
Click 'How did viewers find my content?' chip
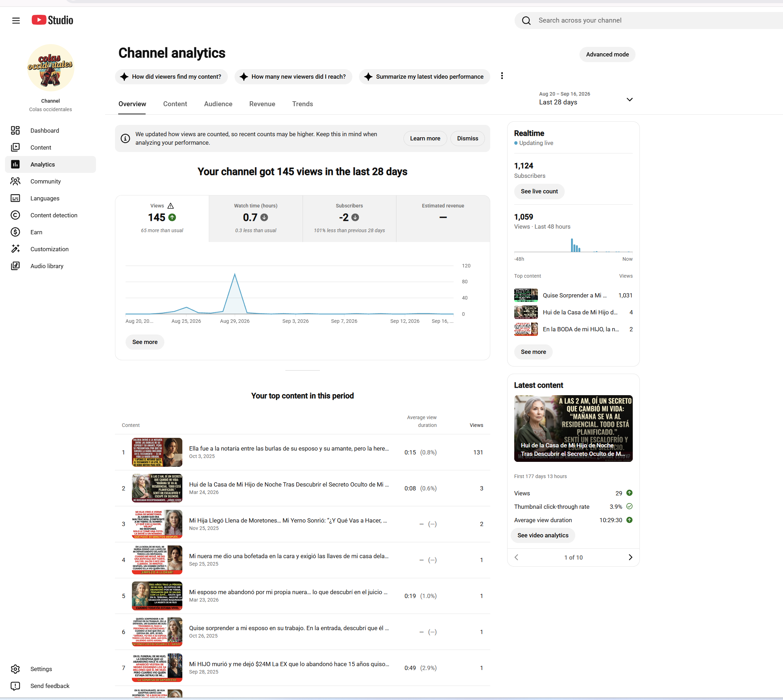pyautogui.click(x=171, y=77)
